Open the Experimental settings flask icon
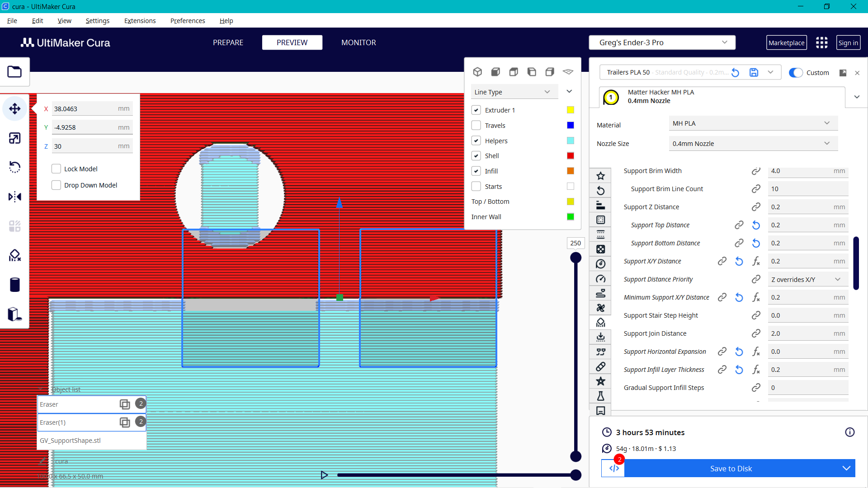 tap(601, 396)
